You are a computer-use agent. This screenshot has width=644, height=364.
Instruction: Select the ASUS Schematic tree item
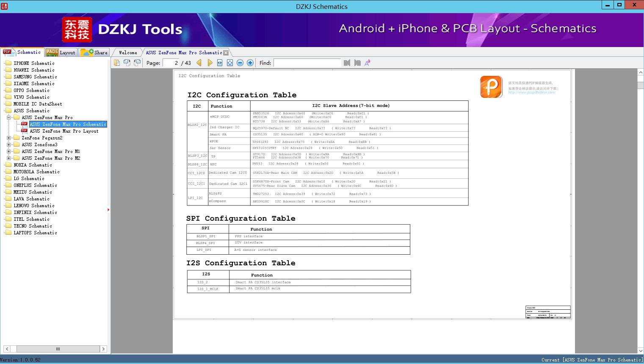31,111
